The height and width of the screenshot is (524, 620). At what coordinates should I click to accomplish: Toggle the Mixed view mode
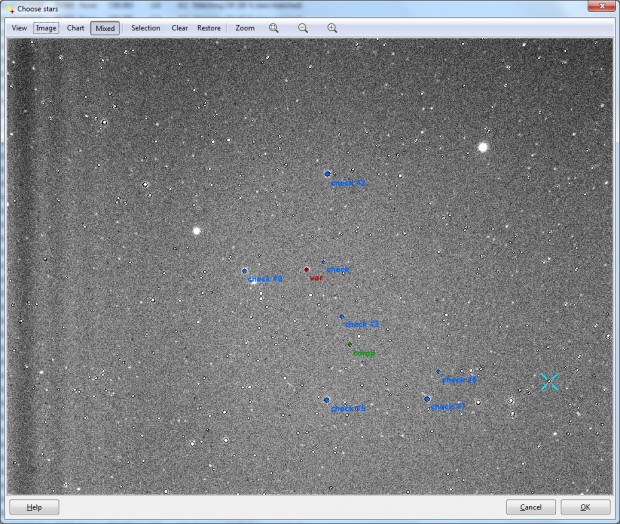pyautogui.click(x=105, y=28)
